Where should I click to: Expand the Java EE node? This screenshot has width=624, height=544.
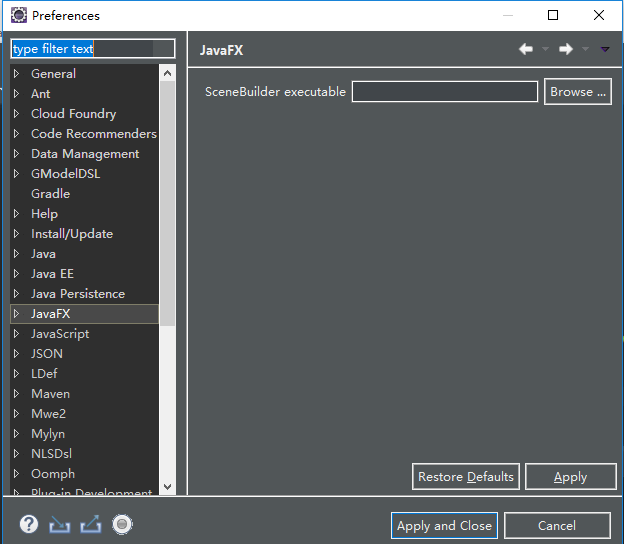coord(16,274)
